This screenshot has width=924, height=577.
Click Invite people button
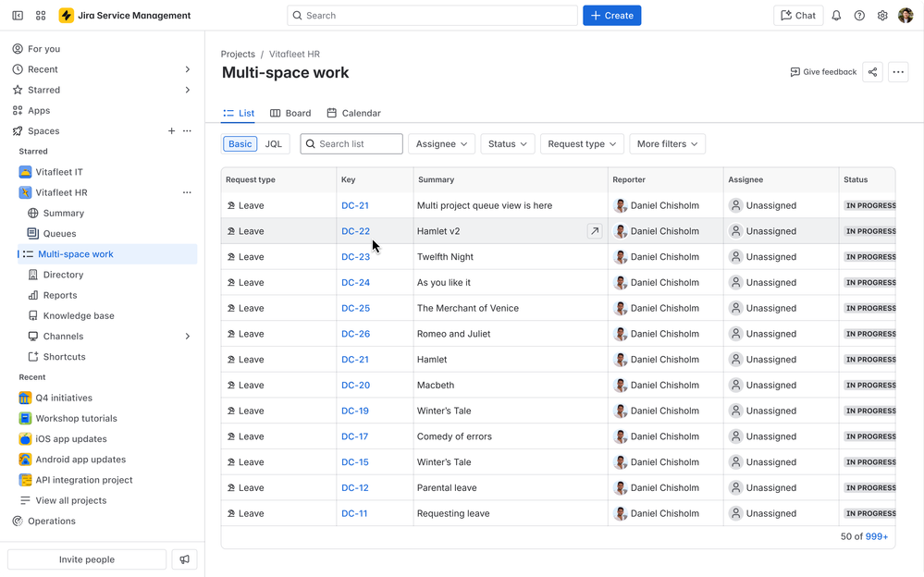pos(87,559)
